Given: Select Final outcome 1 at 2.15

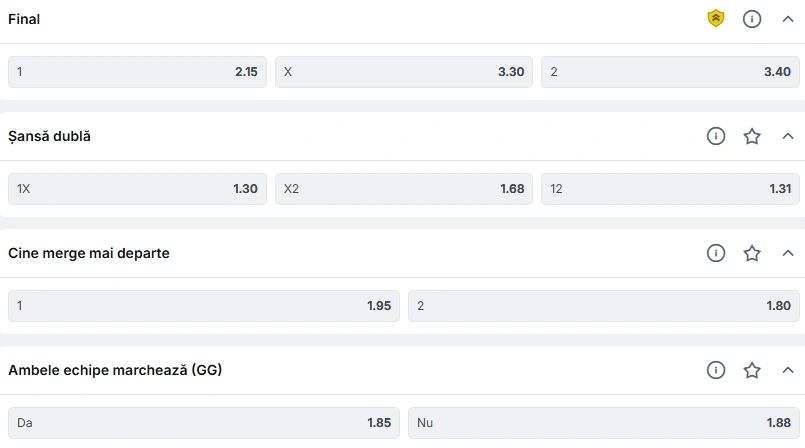Looking at the screenshot, I should 137,72.
